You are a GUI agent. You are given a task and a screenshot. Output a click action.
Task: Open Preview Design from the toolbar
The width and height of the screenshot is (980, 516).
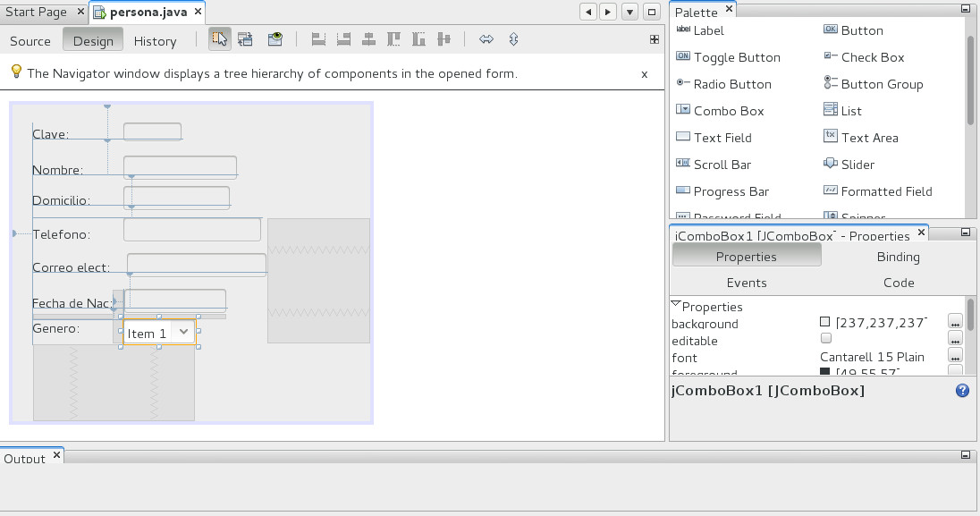point(275,39)
